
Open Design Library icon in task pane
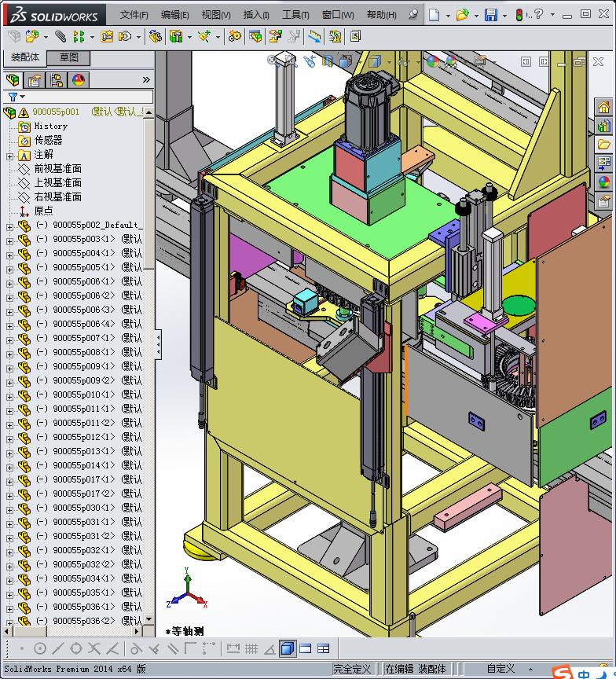point(603,126)
